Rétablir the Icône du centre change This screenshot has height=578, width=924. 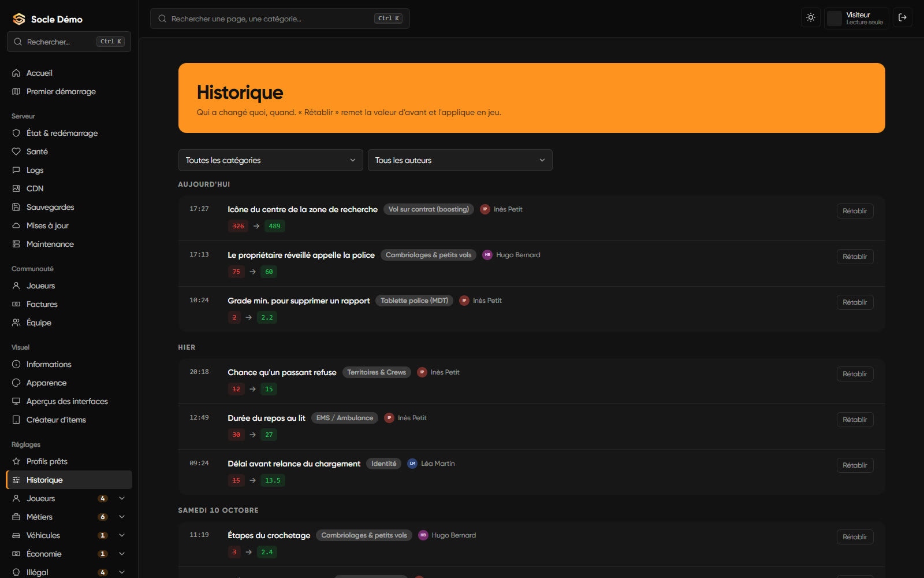click(x=855, y=211)
